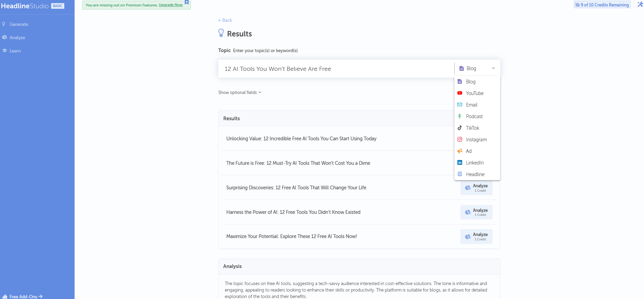Go to Generate in the sidebar
The height and width of the screenshot is (299, 644).
(19, 24)
